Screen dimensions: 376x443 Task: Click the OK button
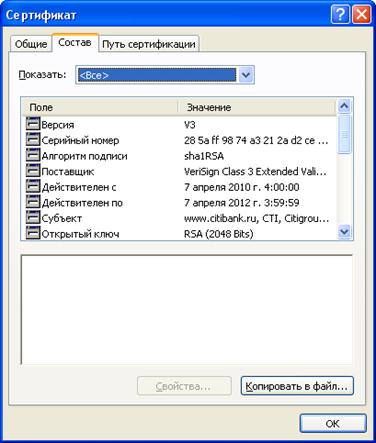(x=333, y=424)
